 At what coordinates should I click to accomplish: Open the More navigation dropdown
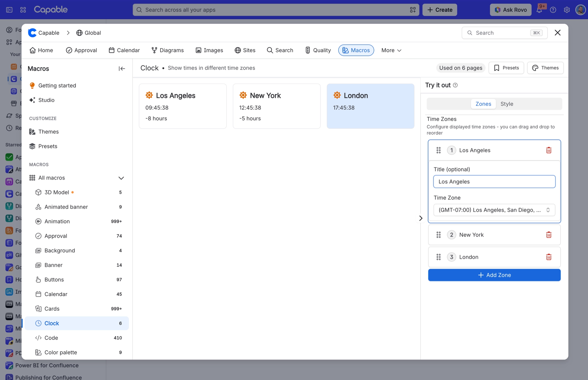click(391, 51)
